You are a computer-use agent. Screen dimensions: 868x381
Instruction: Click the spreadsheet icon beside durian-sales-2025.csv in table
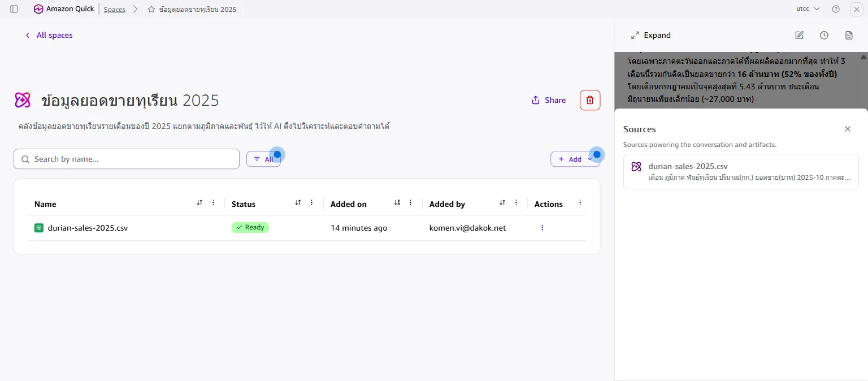click(x=39, y=228)
